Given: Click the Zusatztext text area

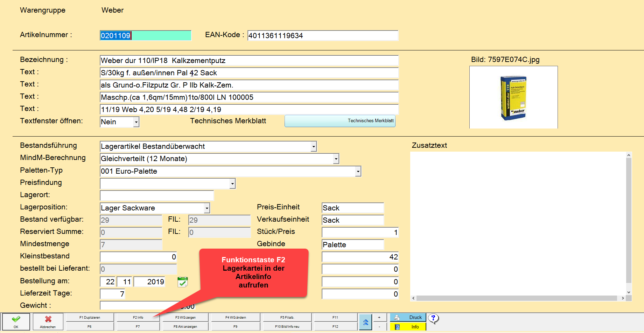Looking at the screenshot, I should point(518,223).
